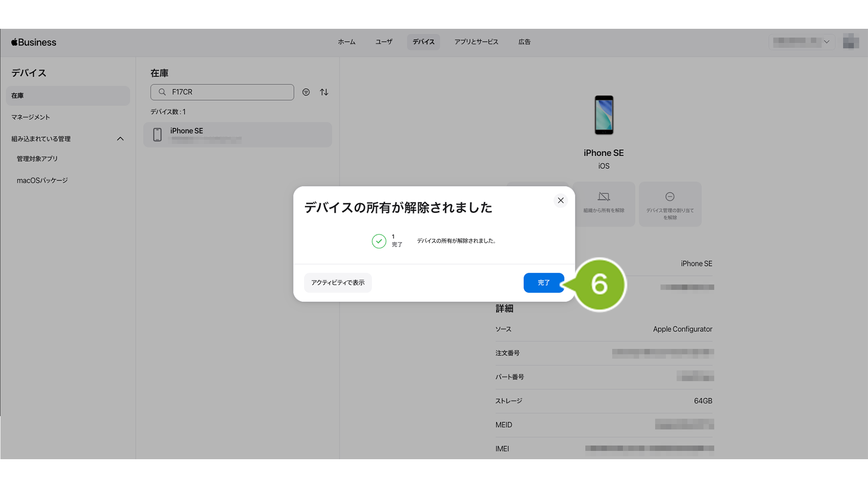
Task: Open the 広告 tab
Action: (524, 42)
